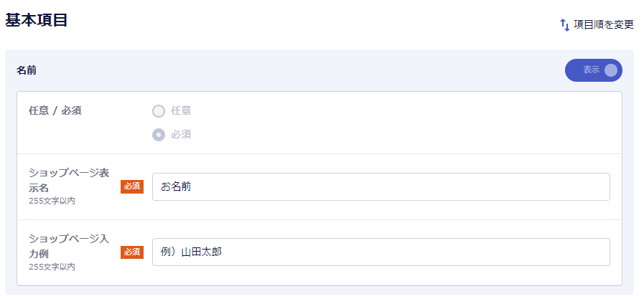This screenshot has width=644, height=299.
Task: Click the up-down arrows reorder icon
Action: point(565,25)
